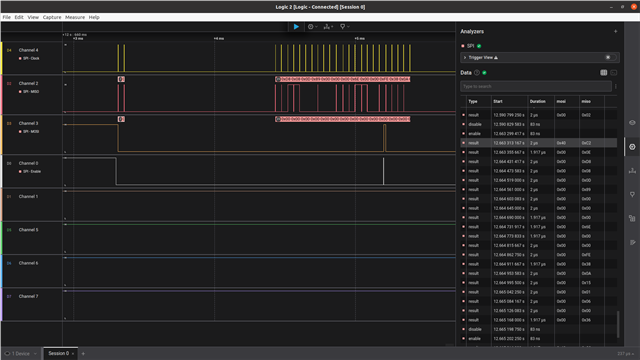Click the SPI - Enable label under Channel 0
The width and height of the screenshot is (640, 360).
point(32,171)
